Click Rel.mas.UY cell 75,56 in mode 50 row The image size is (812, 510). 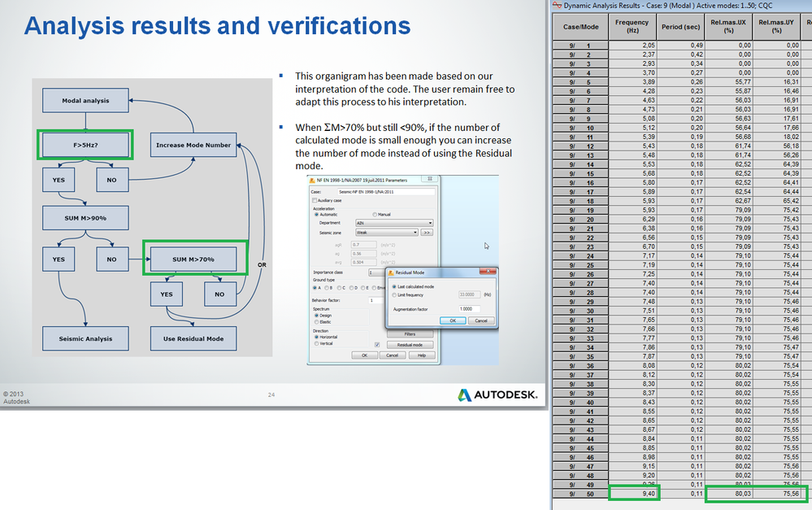tap(776, 494)
